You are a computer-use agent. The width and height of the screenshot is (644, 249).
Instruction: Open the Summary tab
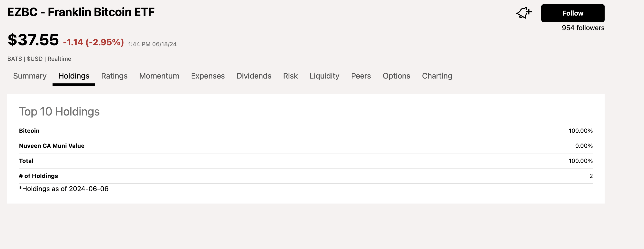click(30, 76)
